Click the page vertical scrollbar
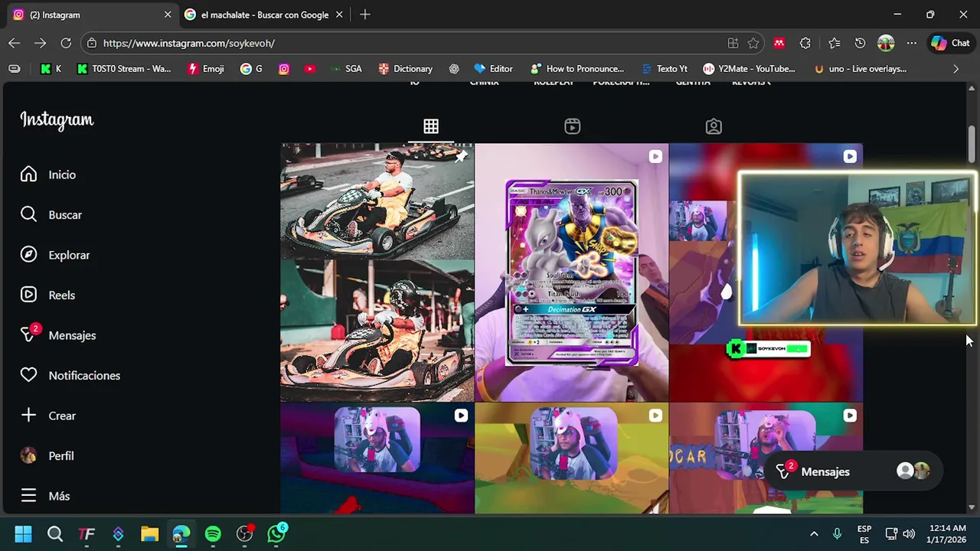This screenshot has height=551, width=980. 972,145
